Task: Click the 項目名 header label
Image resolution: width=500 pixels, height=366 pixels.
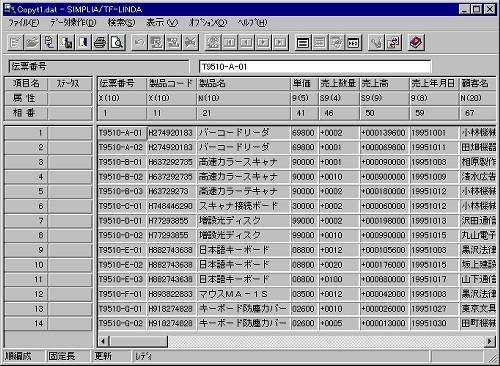Action: click(x=26, y=83)
